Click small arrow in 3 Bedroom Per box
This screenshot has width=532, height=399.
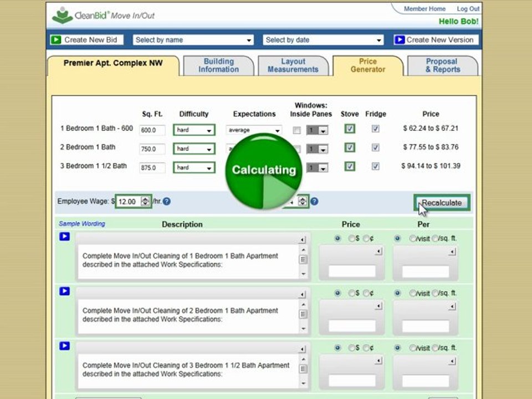point(452,362)
